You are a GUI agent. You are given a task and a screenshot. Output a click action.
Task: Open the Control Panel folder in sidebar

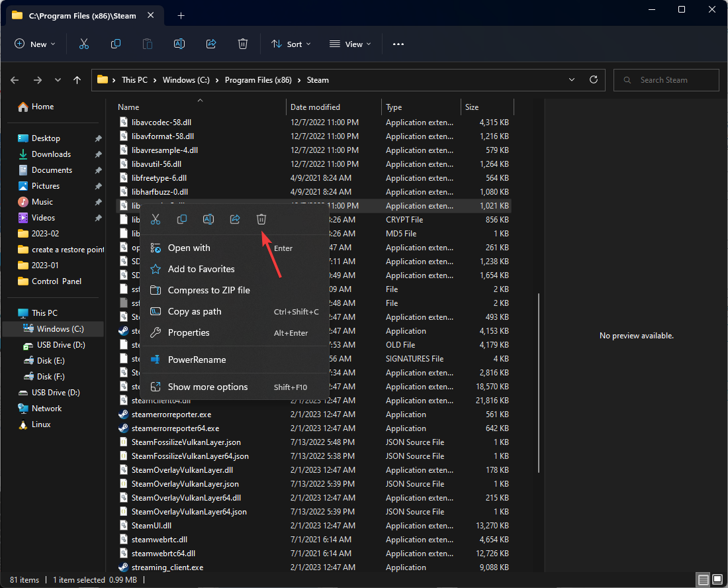[x=55, y=281]
